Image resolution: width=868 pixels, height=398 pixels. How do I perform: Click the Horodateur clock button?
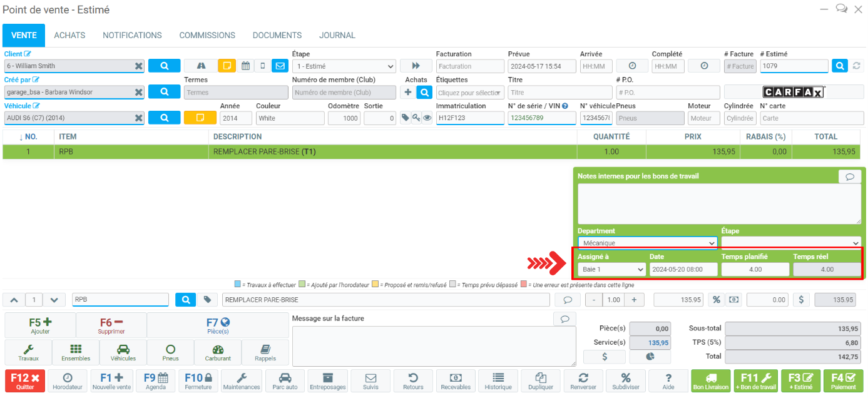coord(67,381)
